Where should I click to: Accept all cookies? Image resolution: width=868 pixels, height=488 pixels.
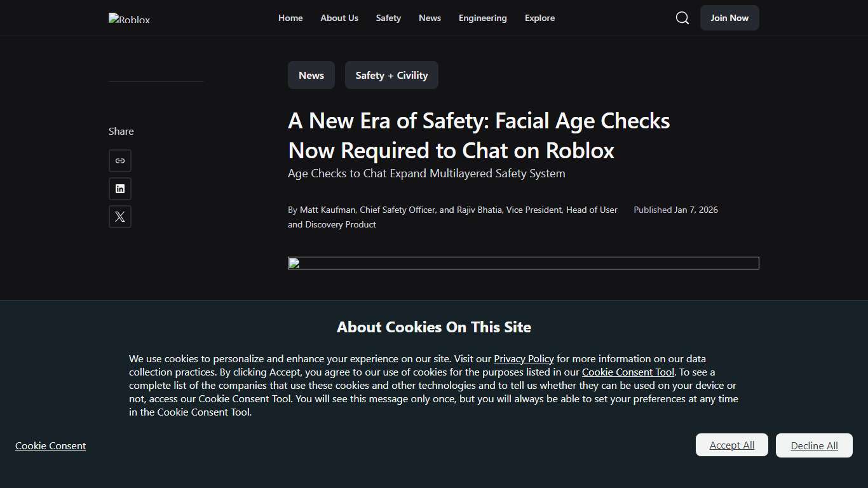point(731,445)
